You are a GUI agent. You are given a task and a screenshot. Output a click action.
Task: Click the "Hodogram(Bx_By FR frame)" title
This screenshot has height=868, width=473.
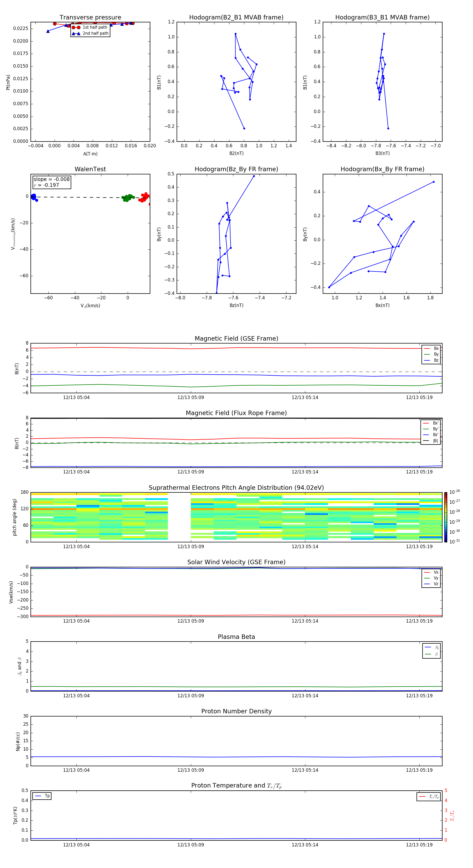[382, 169]
